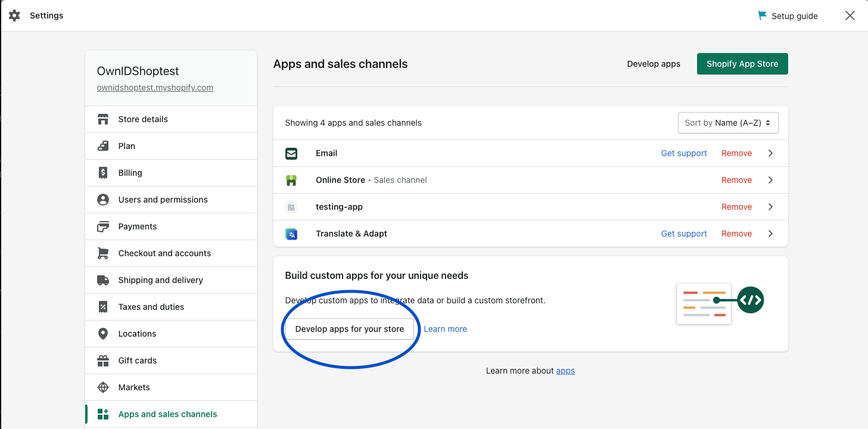The image size is (868, 429).
Task: Click the Settings gear icon
Action: click(14, 15)
